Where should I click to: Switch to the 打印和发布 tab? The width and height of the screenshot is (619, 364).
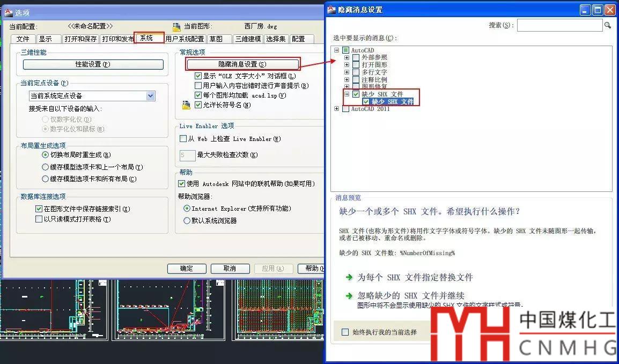pyautogui.click(x=118, y=39)
